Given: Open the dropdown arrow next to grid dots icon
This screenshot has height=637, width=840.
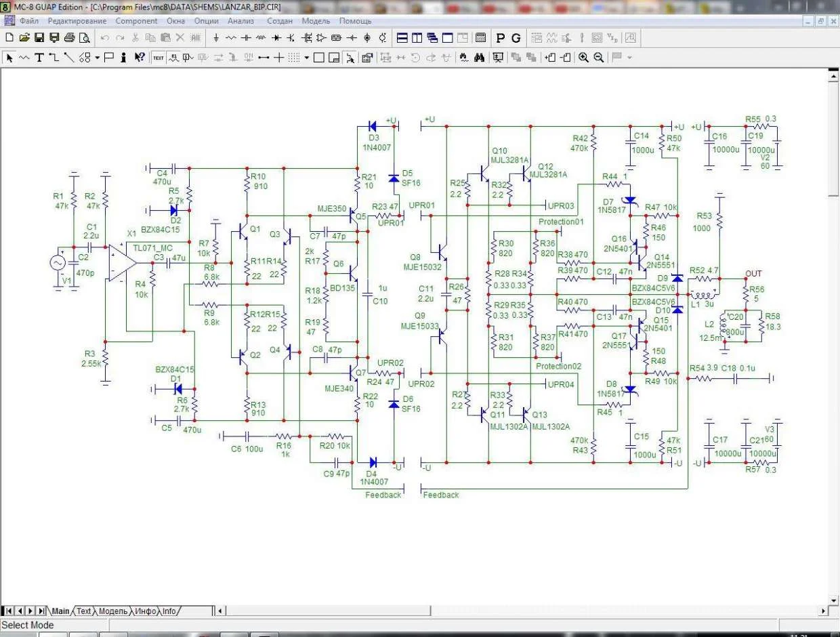Looking at the screenshot, I should [x=307, y=58].
